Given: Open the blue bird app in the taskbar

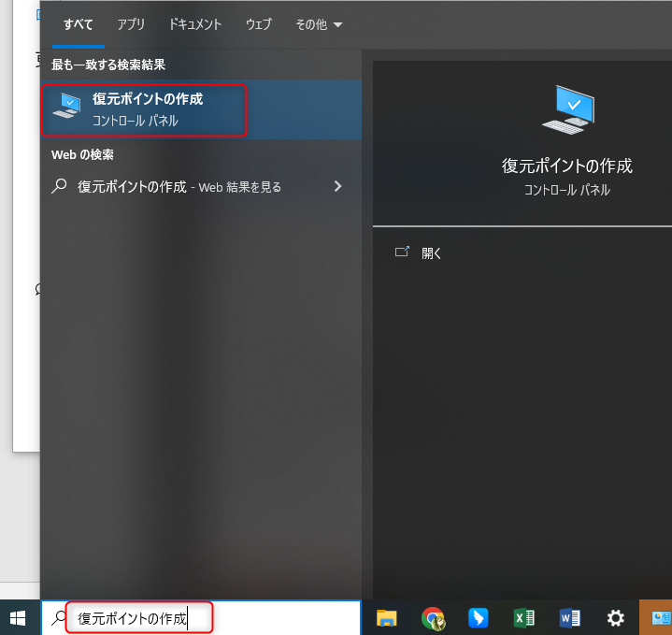Looking at the screenshot, I should [x=479, y=618].
